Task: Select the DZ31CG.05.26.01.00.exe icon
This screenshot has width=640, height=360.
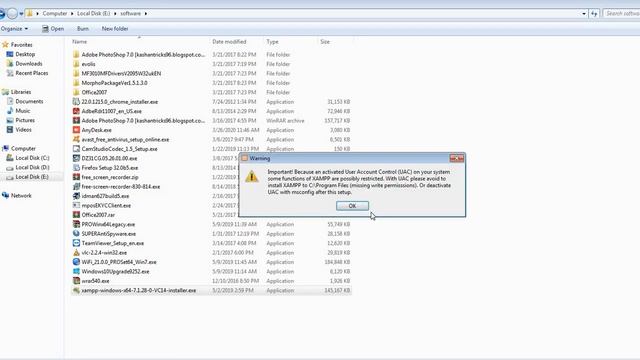Action: (76, 158)
